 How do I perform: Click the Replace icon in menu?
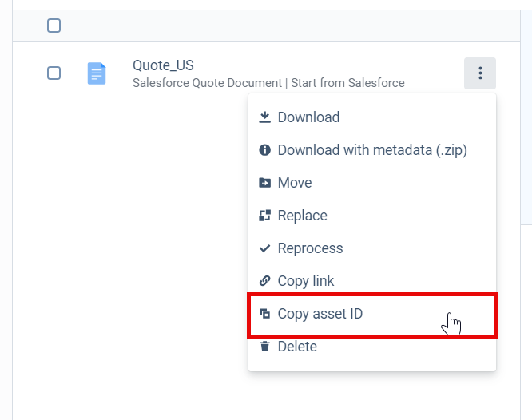264,216
